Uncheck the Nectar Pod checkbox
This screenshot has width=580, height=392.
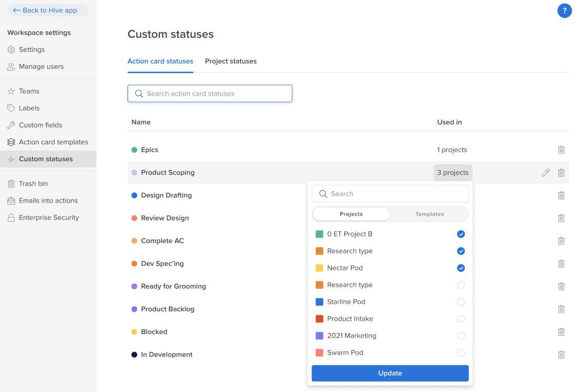pyautogui.click(x=461, y=268)
